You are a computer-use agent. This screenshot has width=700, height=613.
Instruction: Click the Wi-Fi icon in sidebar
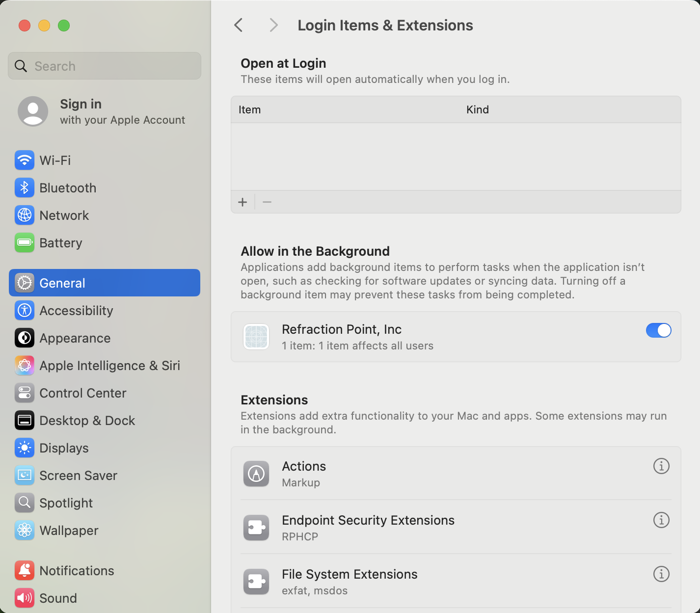tap(25, 160)
